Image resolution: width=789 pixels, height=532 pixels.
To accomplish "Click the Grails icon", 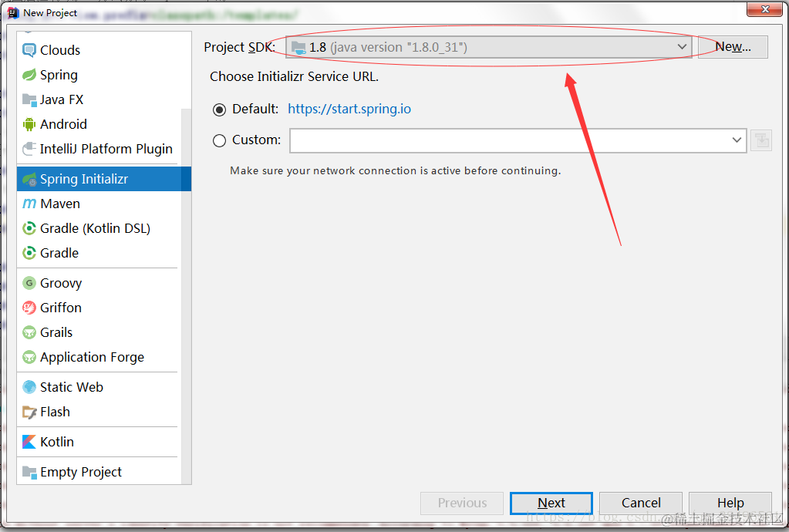I will coord(29,332).
